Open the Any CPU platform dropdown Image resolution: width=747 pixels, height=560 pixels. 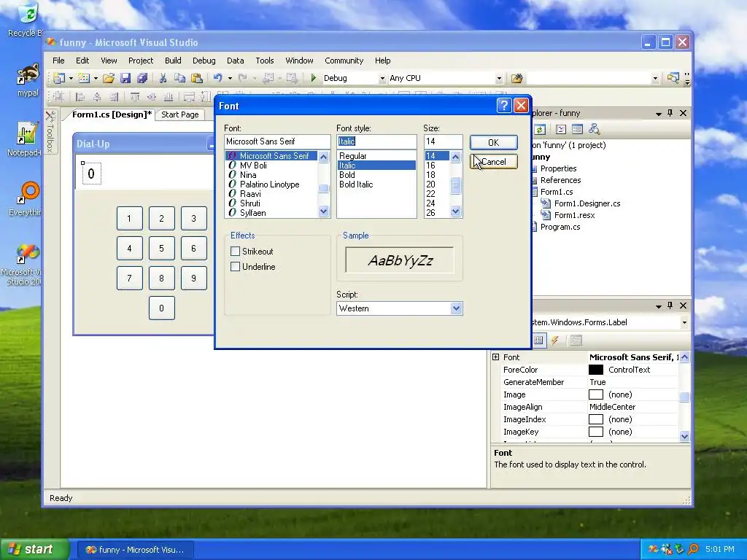[499, 78]
